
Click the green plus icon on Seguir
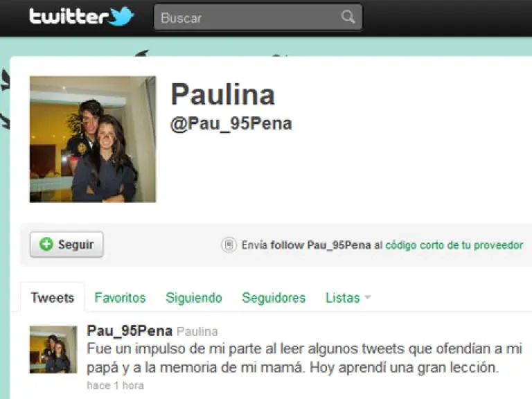coord(46,244)
